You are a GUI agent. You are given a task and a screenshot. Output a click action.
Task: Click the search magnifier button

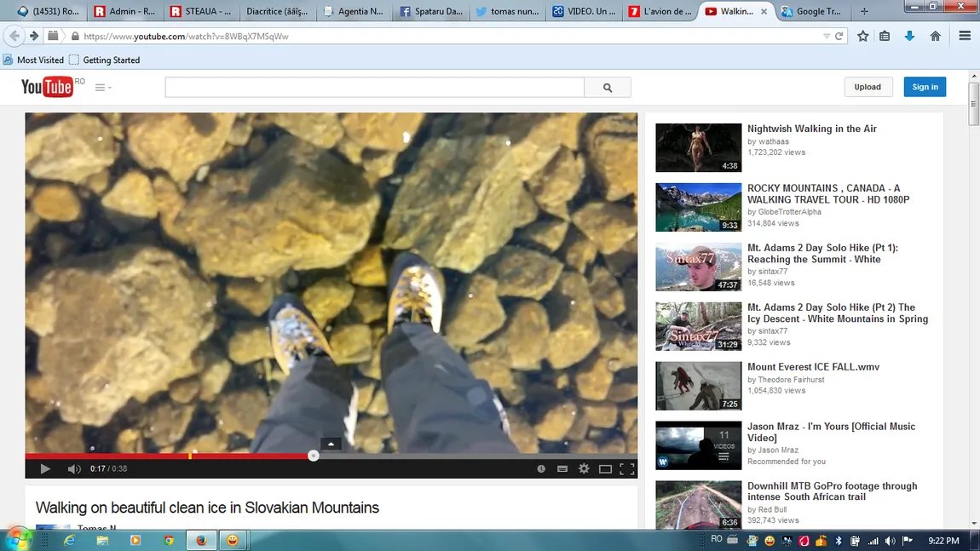click(x=608, y=88)
